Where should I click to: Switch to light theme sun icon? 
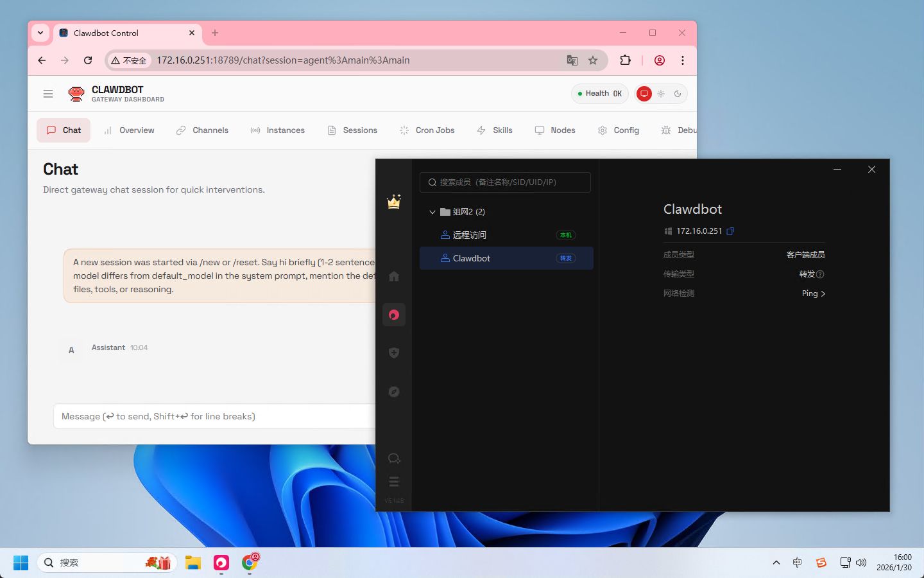[x=661, y=94]
